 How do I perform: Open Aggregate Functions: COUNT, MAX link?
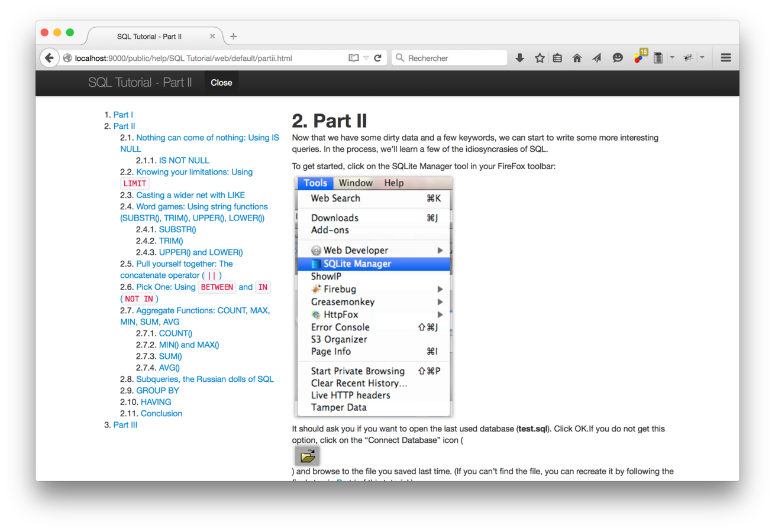click(x=195, y=316)
